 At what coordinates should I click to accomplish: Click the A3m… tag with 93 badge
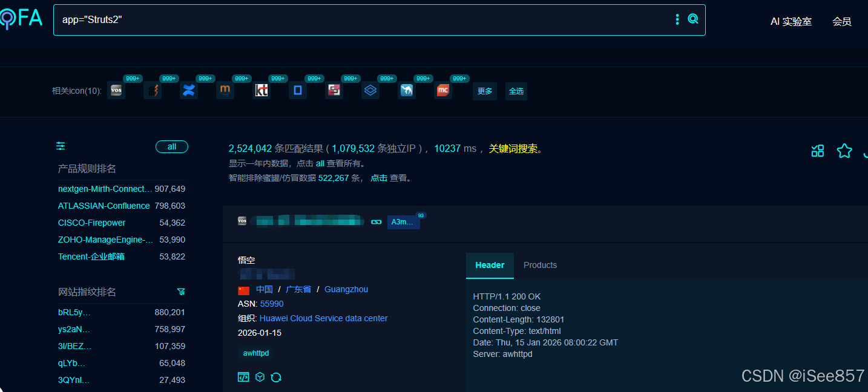[x=403, y=222]
